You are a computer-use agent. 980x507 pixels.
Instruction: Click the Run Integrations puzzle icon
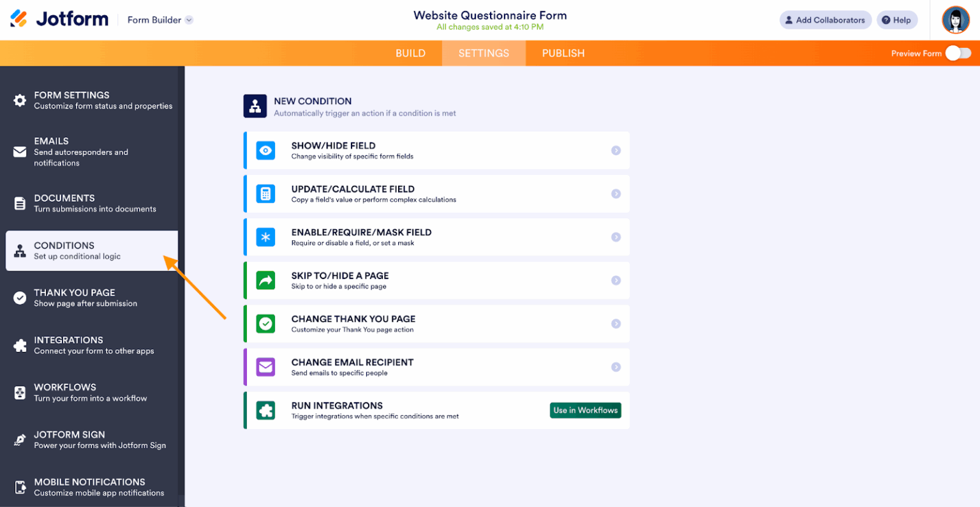point(265,411)
